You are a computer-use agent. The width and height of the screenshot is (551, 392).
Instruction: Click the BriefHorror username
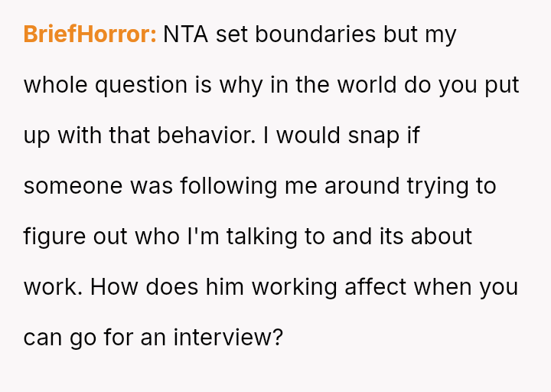[90, 34]
